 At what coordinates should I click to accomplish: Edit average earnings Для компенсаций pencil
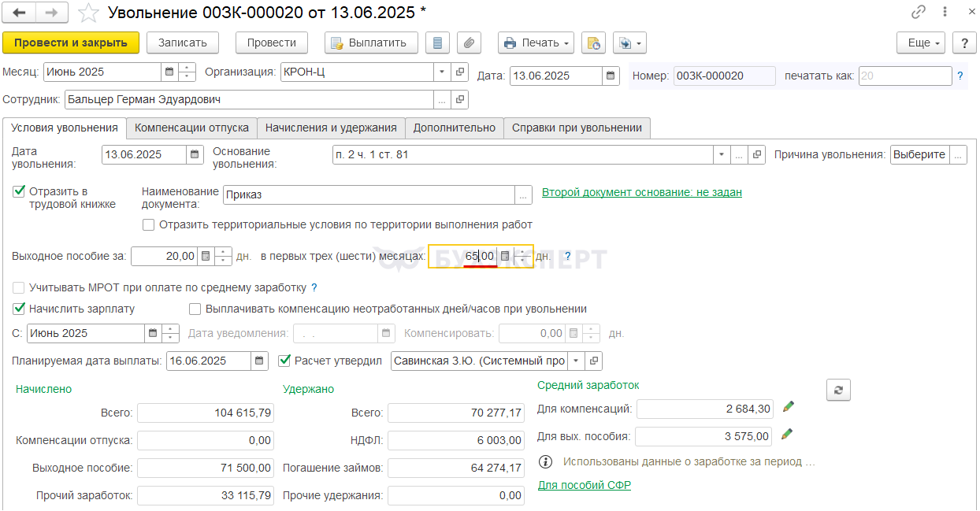[x=788, y=407]
